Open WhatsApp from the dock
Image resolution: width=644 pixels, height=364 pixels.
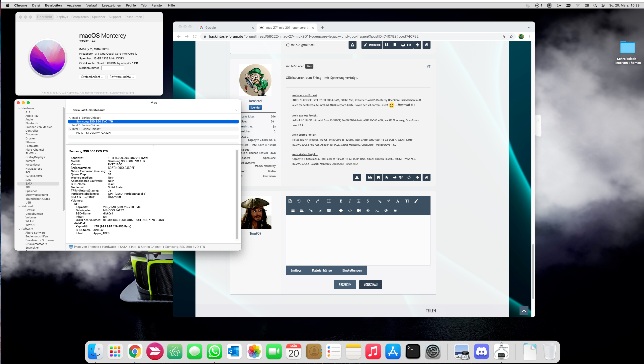tap(215, 352)
